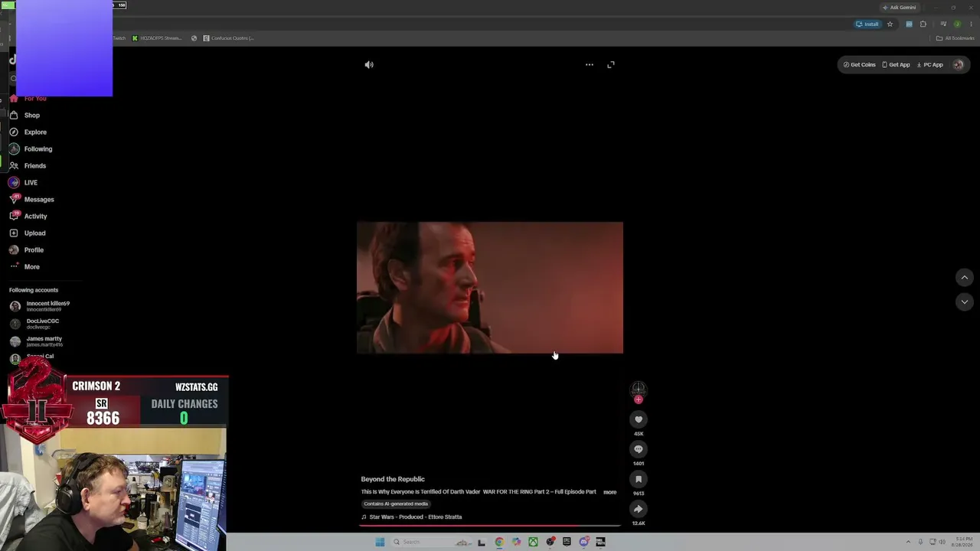This screenshot has height=551, width=980.
Task: Click the Upload plus icon
Action: [x=14, y=233]
